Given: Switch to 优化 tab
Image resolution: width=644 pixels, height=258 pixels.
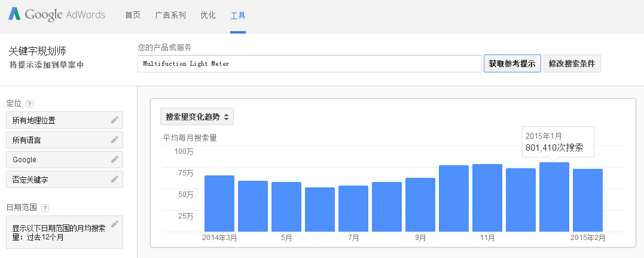Looking at the screenshot, I should [x=208, y=16].
